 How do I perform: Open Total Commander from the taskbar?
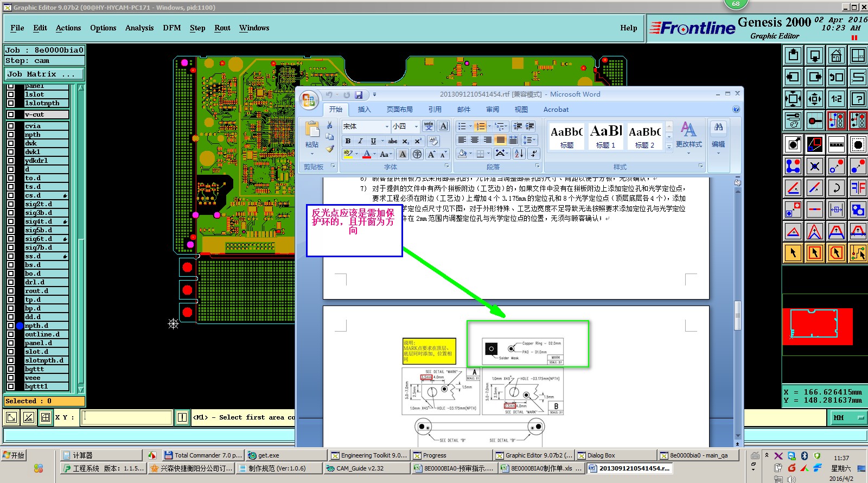(x=203, y=455)
